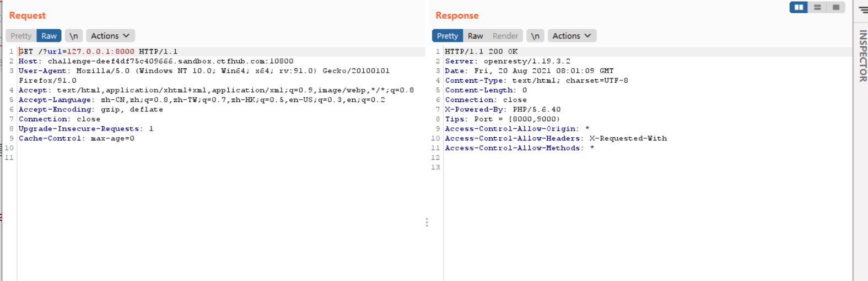Click the X-Powered-By: PHP/5.6.40 line

(503, 109)
